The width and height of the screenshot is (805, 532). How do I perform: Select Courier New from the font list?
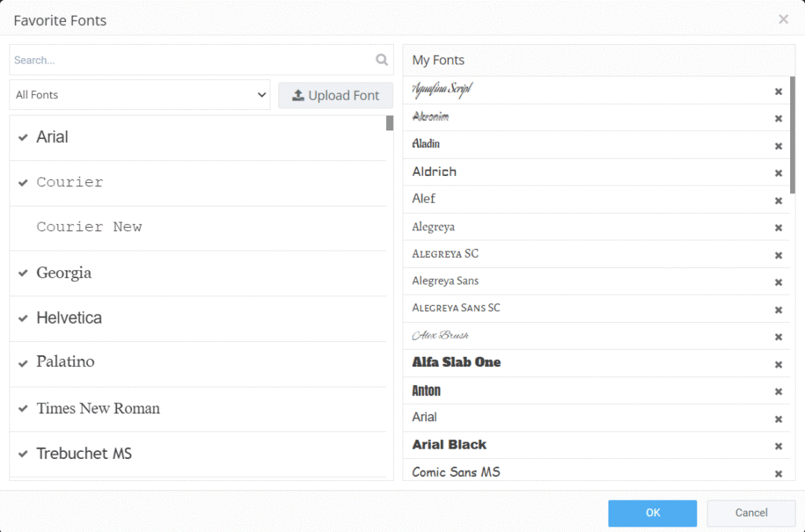[x=89, y=227]
